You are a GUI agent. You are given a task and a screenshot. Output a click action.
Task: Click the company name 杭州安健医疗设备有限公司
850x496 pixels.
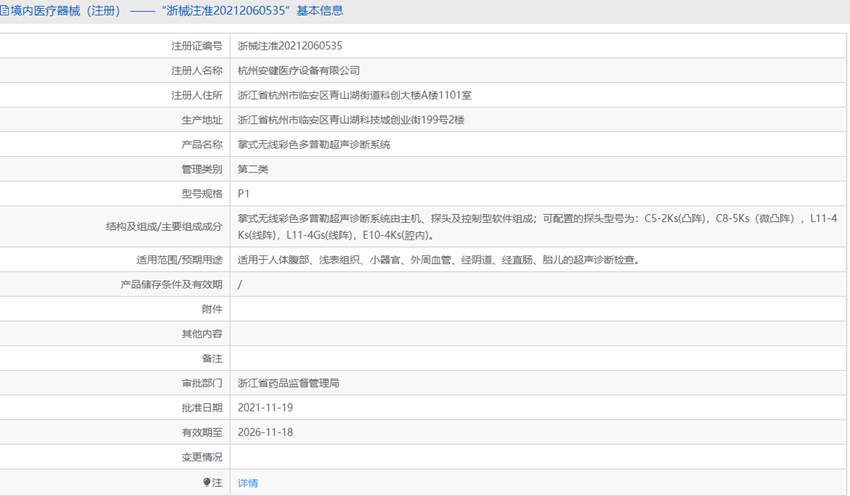point(299,70)
